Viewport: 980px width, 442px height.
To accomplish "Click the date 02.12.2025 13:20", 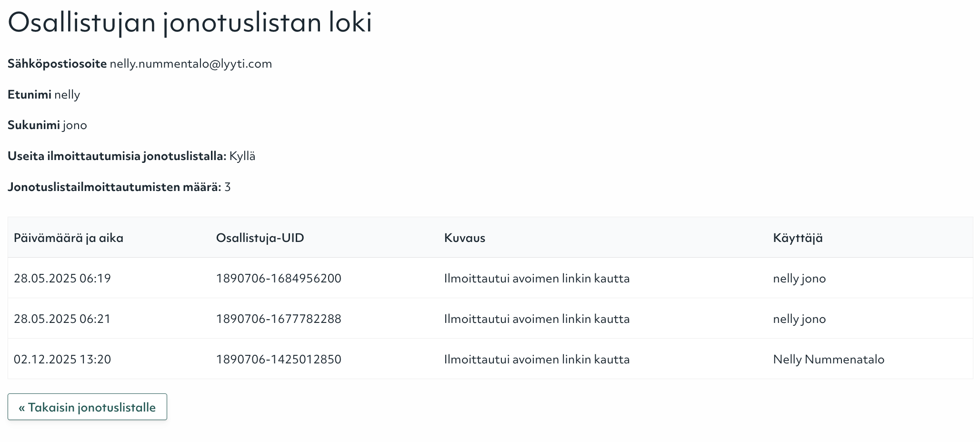I will [x=62, y=359].
